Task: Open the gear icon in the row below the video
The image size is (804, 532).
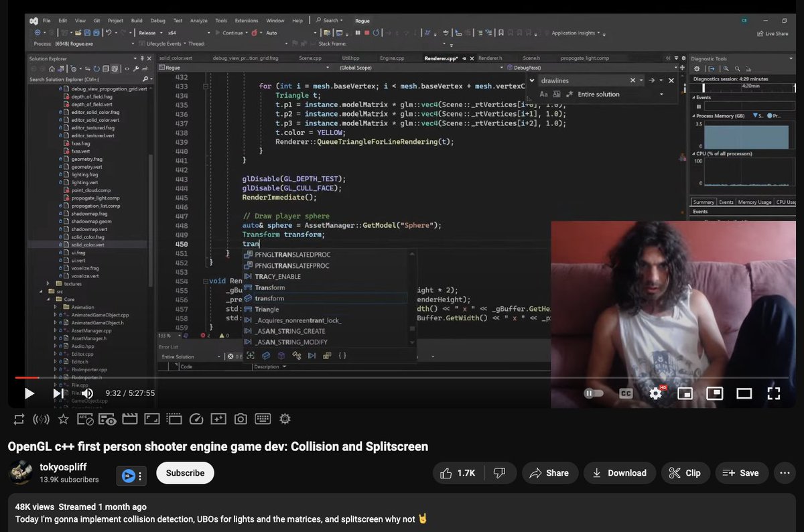Action: click(x=285, y=419)
